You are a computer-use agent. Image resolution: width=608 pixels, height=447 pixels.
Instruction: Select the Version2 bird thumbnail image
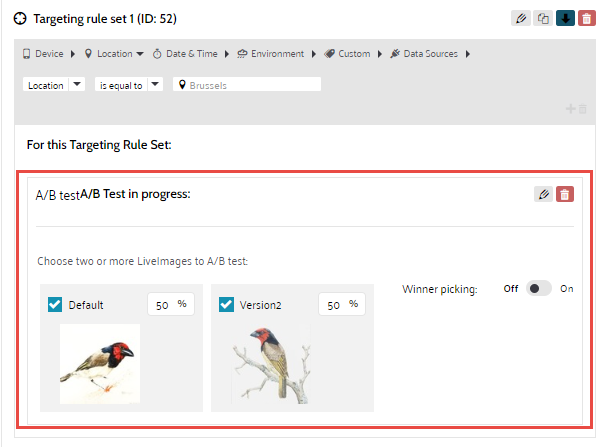click(x=266, y=367)
